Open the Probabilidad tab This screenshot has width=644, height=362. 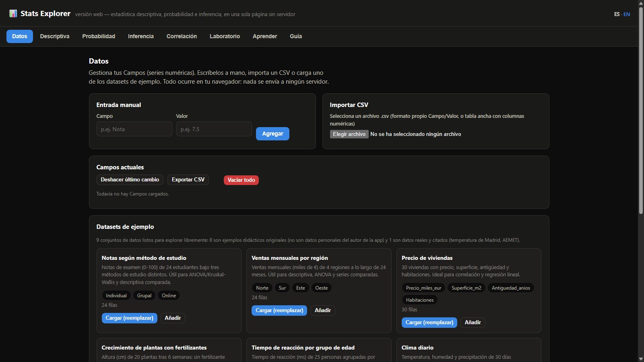pos(99,36)
